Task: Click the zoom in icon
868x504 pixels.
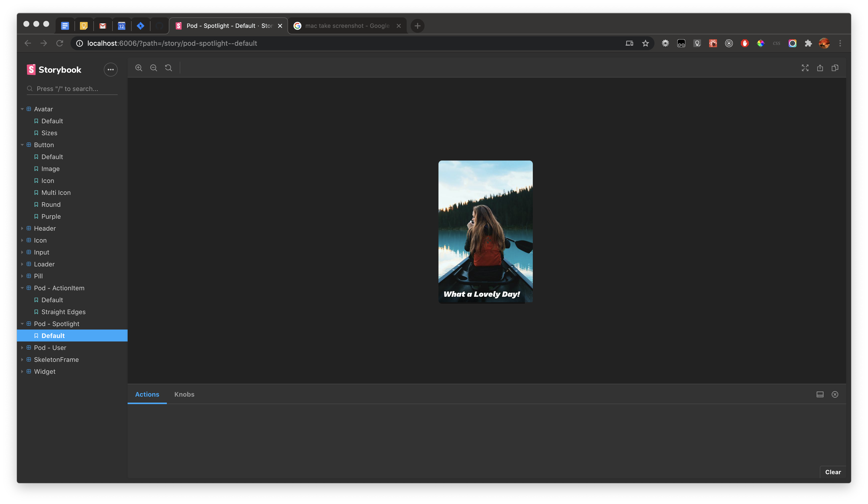Action: pos(139,68)
